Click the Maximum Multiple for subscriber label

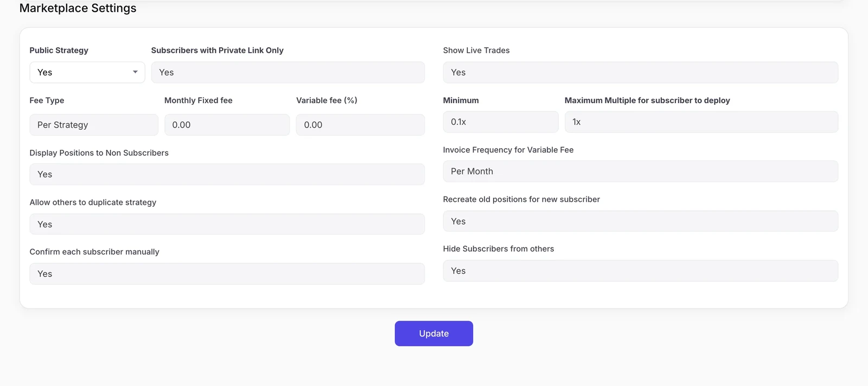647,100
